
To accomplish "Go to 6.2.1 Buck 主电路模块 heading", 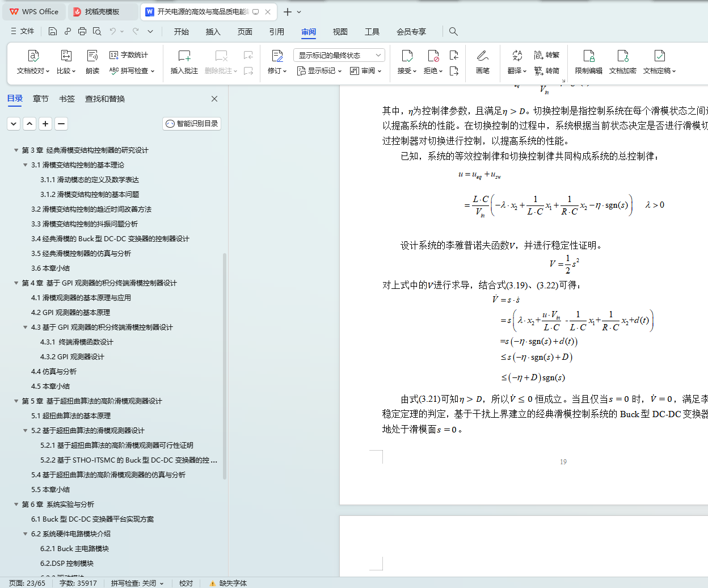I will point(74,549).
